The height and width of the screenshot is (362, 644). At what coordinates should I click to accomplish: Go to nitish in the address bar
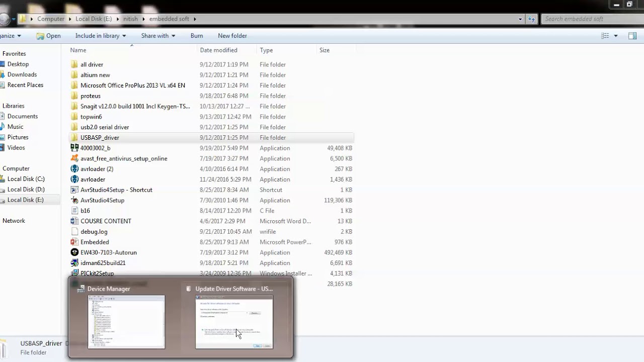click(x=131, y=19)
